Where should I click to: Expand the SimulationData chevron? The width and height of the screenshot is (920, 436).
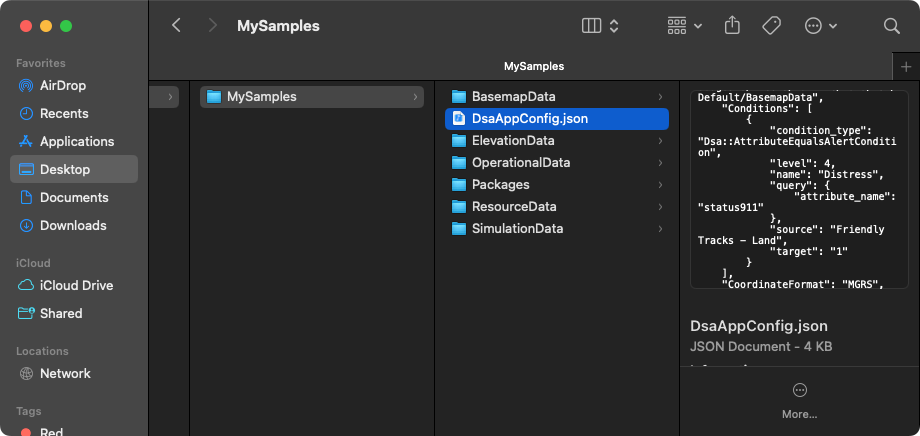[660, 228]
